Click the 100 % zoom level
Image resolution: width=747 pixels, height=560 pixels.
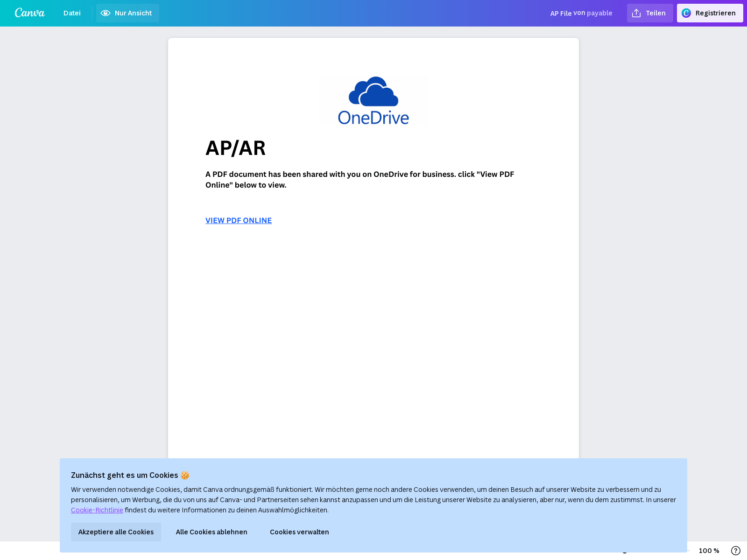click(709, 551)
